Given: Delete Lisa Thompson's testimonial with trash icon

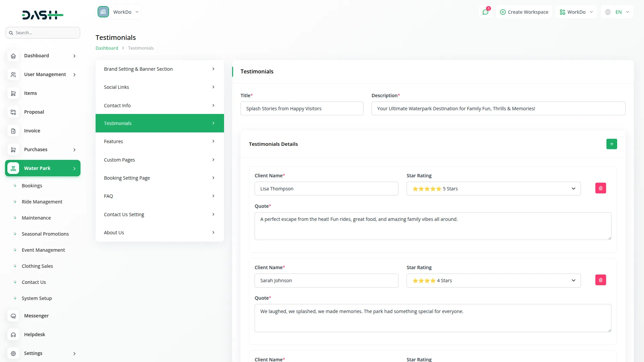Looking at the screenshot, I should [600, 188].
